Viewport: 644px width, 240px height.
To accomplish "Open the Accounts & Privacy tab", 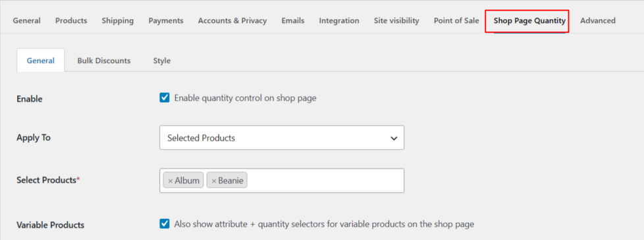I will click(x=232, y=20).
